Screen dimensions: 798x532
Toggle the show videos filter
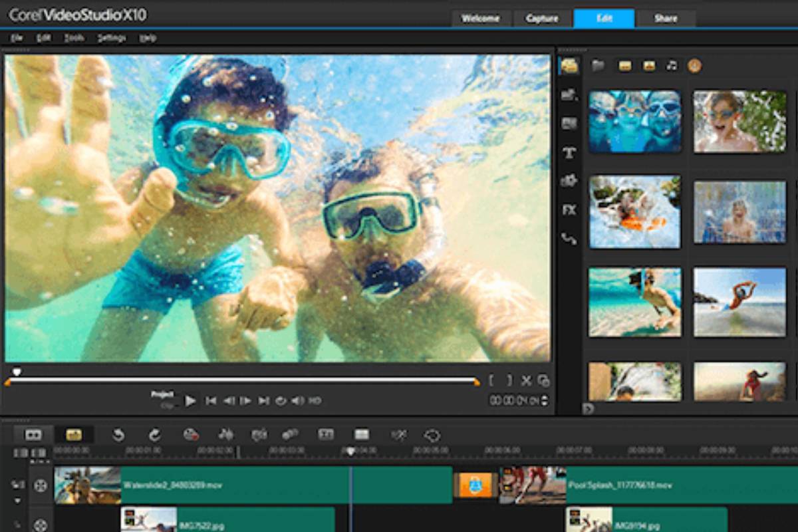click(x=625, y=66)
